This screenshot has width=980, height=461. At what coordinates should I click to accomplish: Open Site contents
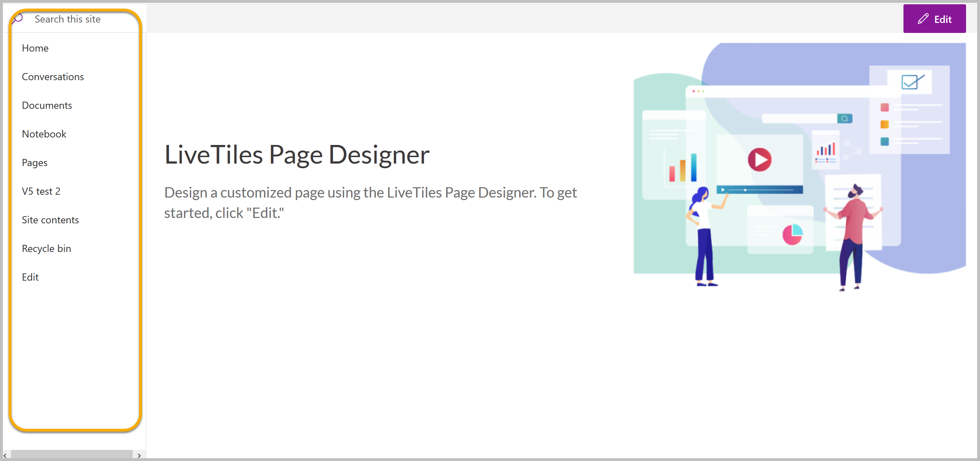50,220
